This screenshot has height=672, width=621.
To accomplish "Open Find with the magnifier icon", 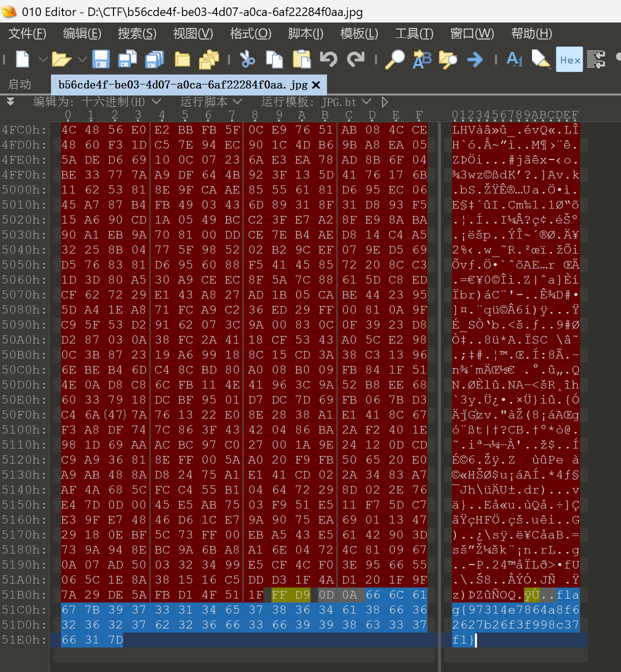I will [394, 59].
